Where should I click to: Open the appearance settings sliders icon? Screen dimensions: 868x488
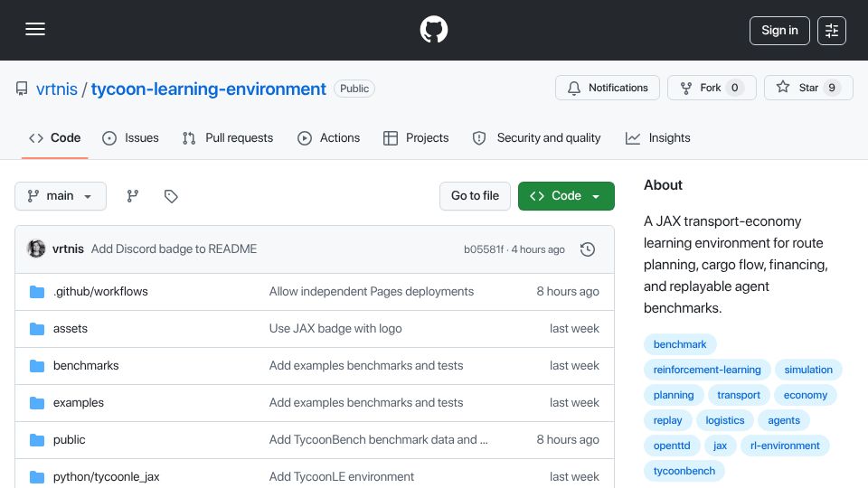(832, 31)
